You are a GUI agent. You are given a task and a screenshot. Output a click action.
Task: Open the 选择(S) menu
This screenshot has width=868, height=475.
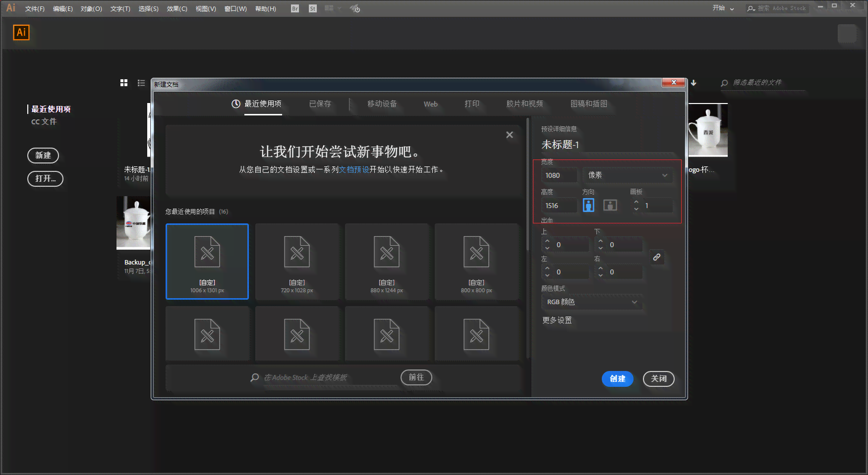[x=148, y=9]
